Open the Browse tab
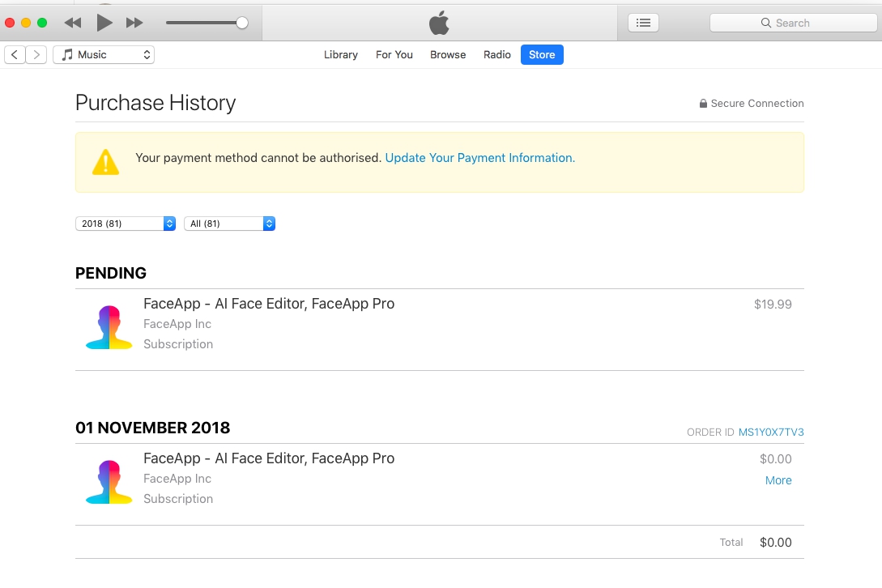Screen dimensions: 882x588 click(x=448, y=54)
